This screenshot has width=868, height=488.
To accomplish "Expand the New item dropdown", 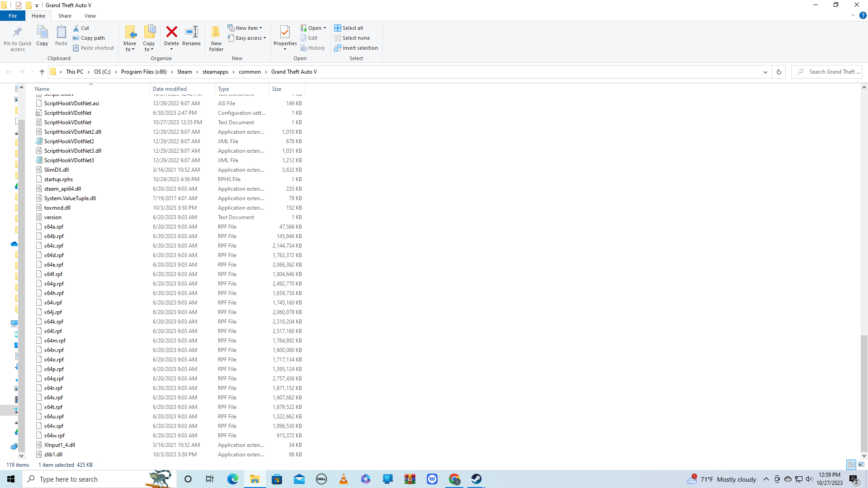I will (245, 28).
